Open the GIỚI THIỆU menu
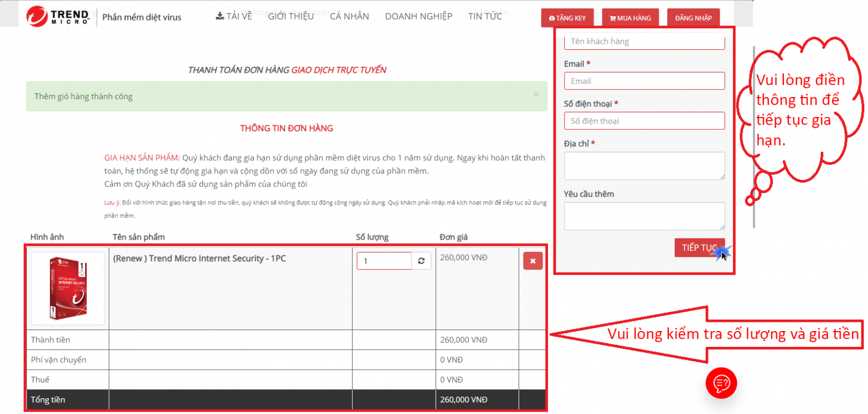868x414 pixels. pos(291,16)
